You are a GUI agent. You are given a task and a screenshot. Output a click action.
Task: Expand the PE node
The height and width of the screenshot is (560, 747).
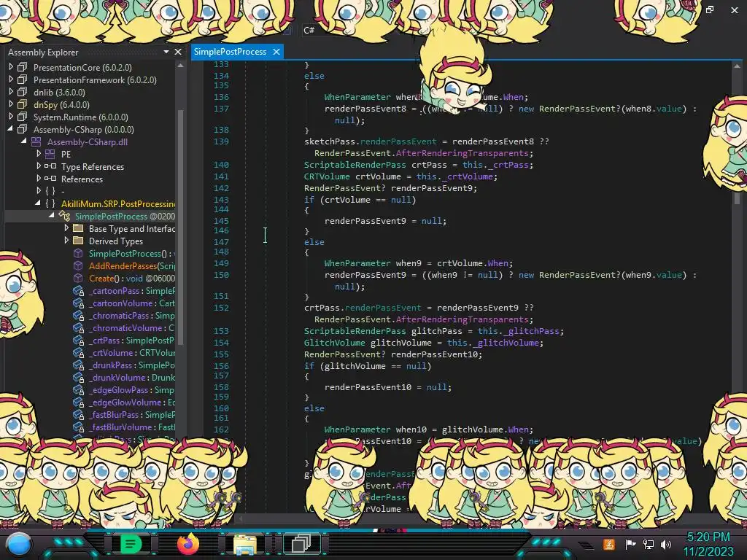(x=39, y=154)
